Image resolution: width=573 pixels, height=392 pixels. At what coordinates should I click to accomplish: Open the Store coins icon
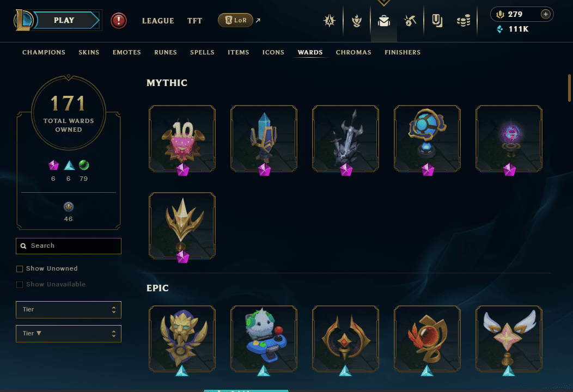click(x=464, y=21)
